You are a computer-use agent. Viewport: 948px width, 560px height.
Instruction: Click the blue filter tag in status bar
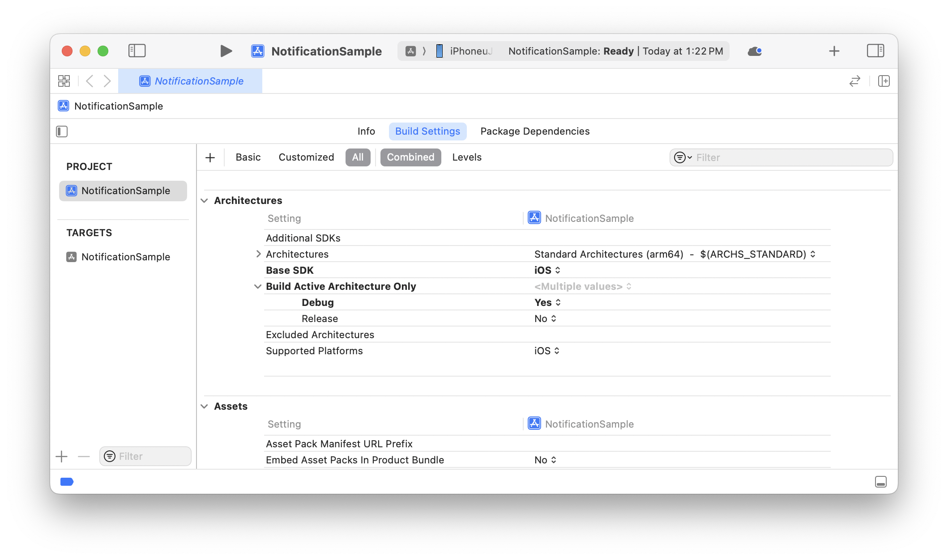(x=67, y=482)
